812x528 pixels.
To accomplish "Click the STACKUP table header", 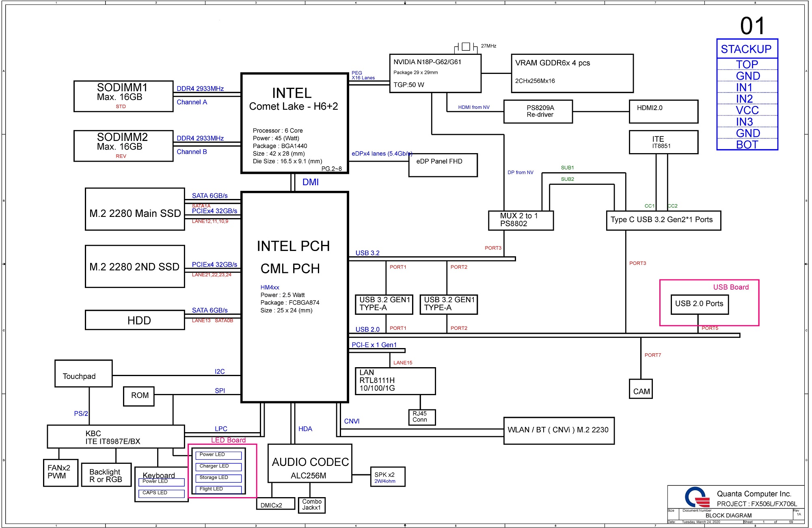I will 747,49.
